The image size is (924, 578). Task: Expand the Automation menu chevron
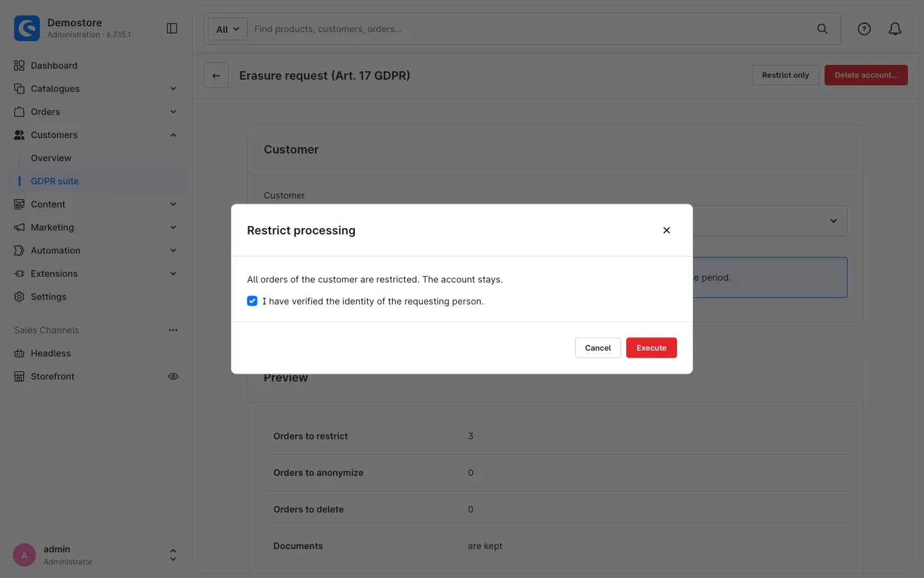coord(173,250)
